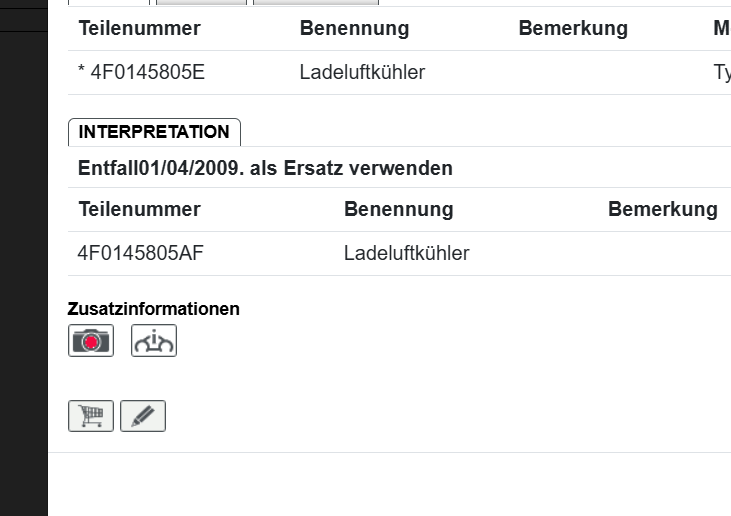Open the camera photo icon
The image size is (731, 516).
pos(91,341)
